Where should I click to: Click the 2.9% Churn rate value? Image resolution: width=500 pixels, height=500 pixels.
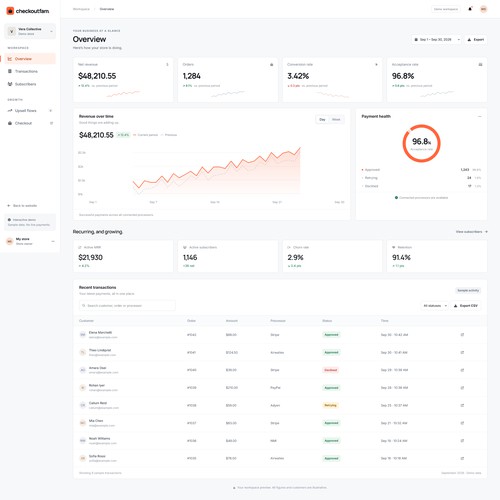(295, 257)
